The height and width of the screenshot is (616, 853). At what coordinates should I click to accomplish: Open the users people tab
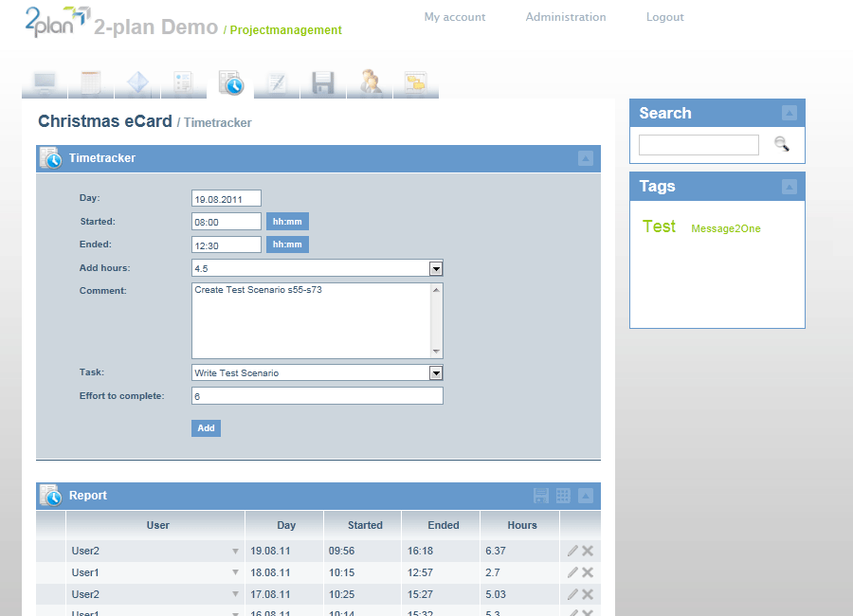click(370, 83)
